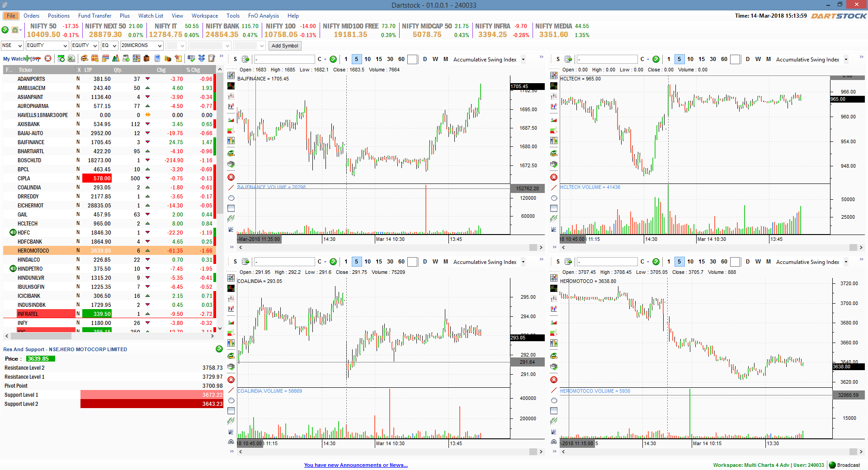Open the NSE exchange dropdown
The image size is (868, 470).
click(12, 46)
